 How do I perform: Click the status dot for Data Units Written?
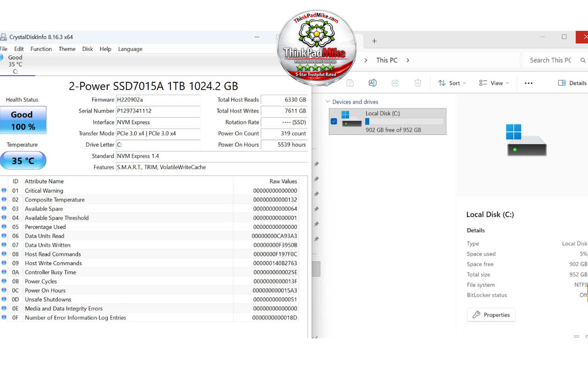[x=4, y=245]
